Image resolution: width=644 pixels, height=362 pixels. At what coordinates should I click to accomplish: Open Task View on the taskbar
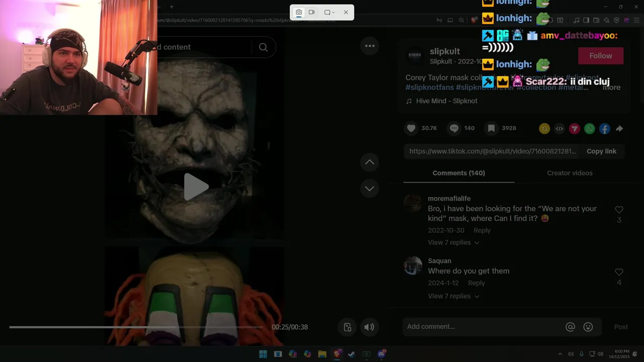278,354
